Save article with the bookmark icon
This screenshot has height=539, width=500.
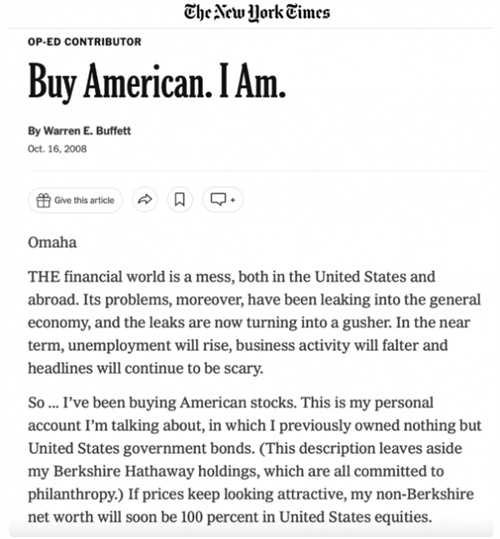tap(180, 199)
